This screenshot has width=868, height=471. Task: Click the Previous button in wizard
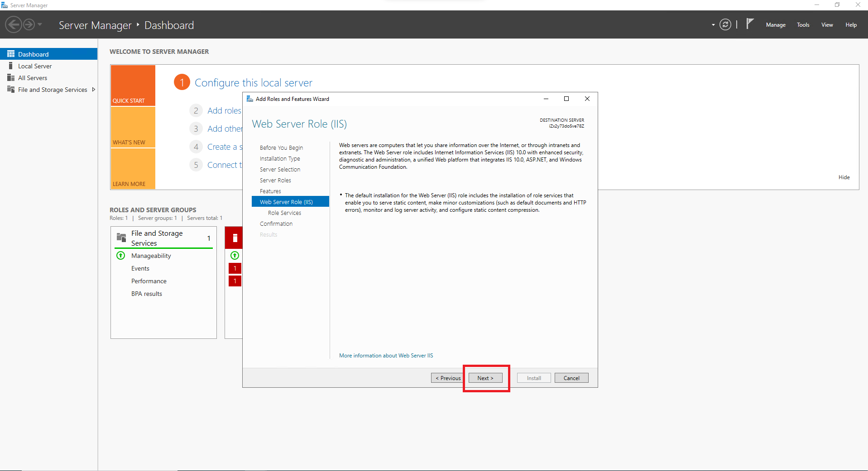[448, 378]
